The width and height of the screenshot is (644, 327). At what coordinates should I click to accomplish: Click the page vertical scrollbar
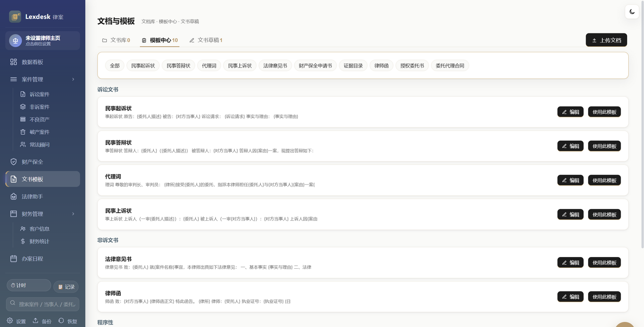642,125
